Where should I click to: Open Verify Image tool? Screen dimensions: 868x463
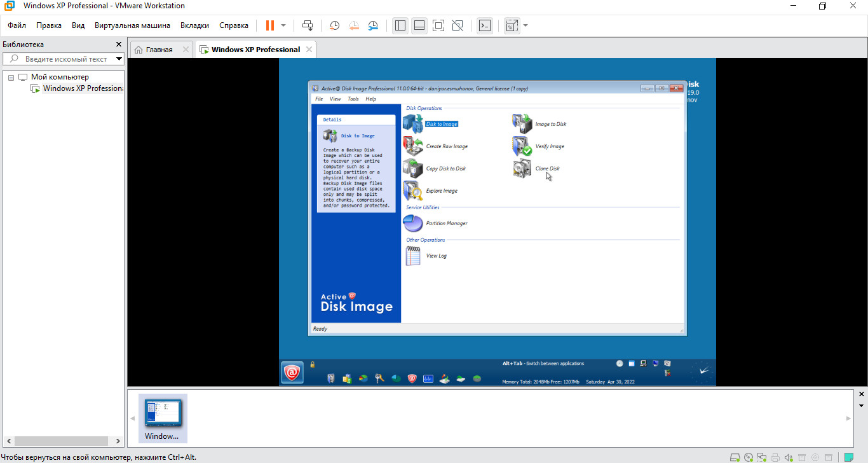click(539, 146)
